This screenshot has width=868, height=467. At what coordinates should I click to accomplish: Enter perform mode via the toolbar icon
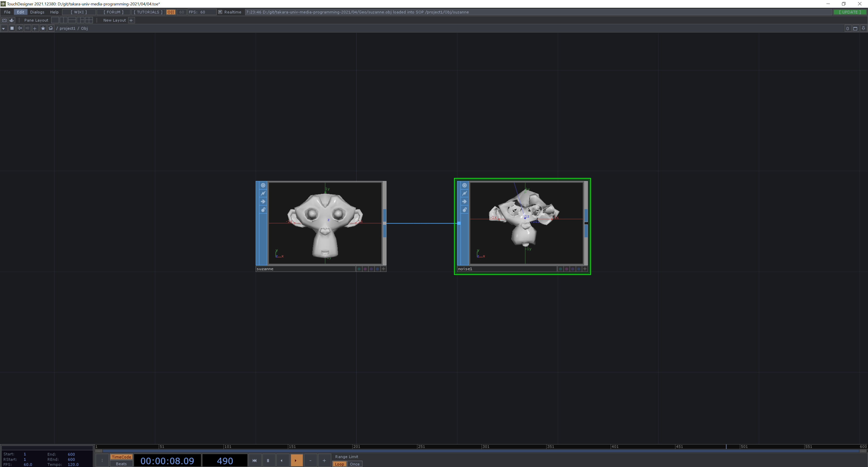(x=4, y=20)
